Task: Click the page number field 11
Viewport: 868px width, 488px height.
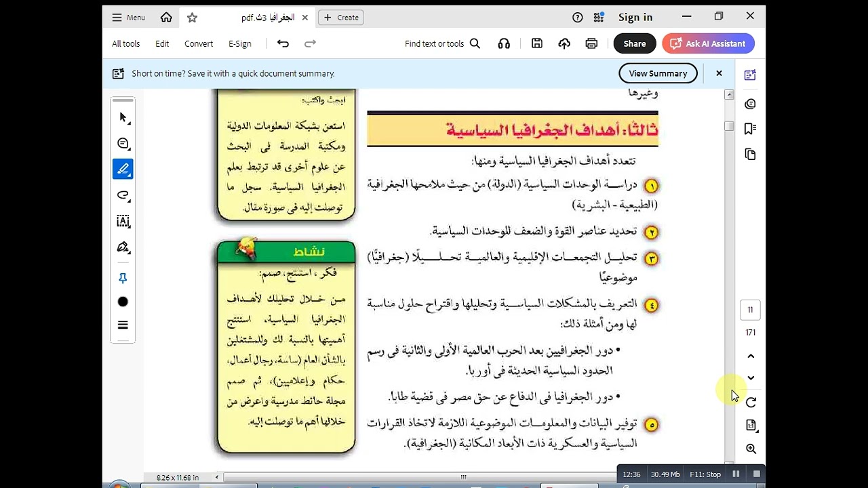Action: pyautogui.click(x=750, y=310)
